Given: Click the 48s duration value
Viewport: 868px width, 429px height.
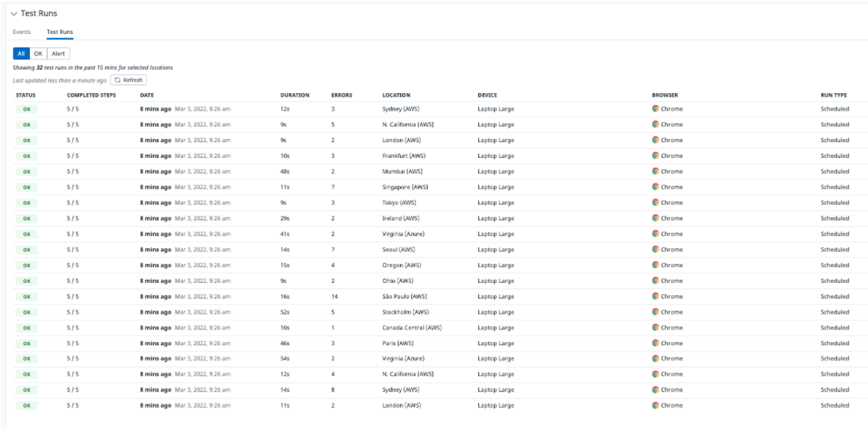Looking at the screenshot, I should click(x=285, y=171).
